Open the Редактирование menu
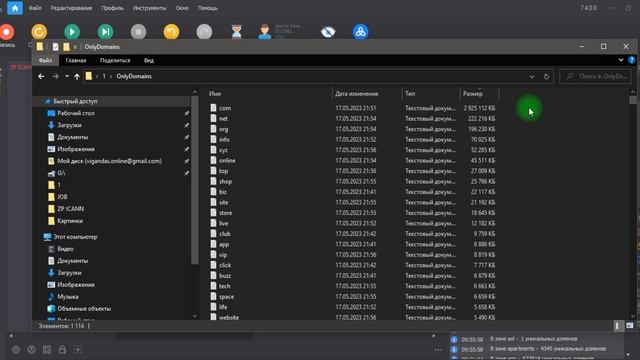Viewport: 640px width, 360px height. [71, 8]
